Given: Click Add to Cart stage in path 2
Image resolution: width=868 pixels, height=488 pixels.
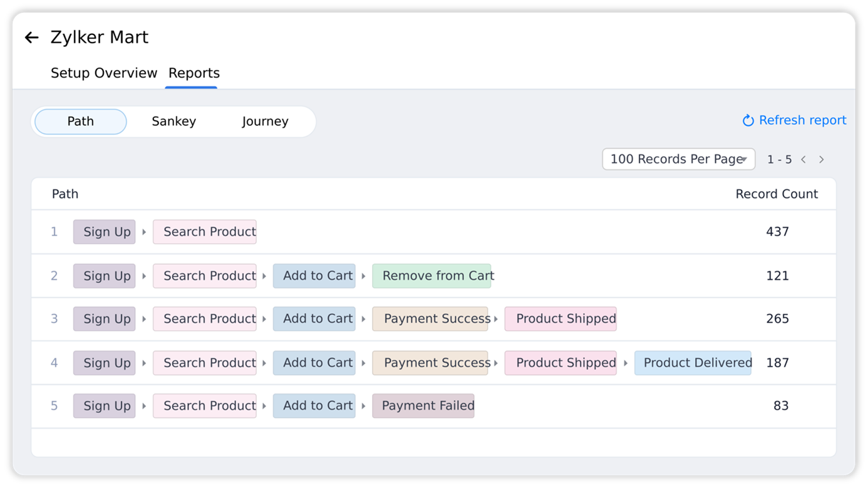Looking at the screenshot, I should pos(314,276).
